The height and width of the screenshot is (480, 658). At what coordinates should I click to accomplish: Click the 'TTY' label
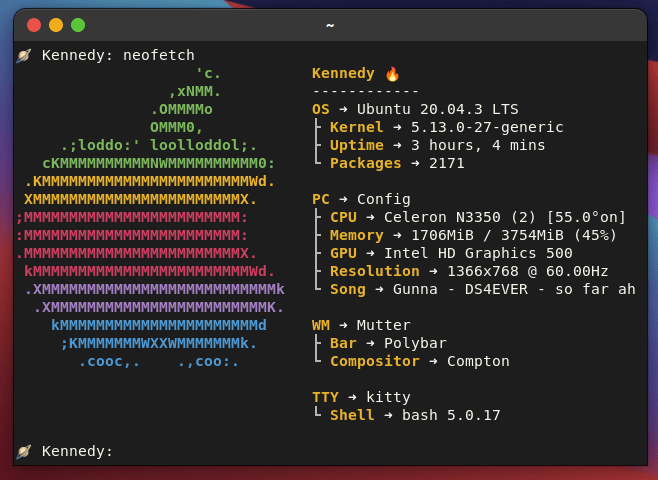[x=325, y=397]
